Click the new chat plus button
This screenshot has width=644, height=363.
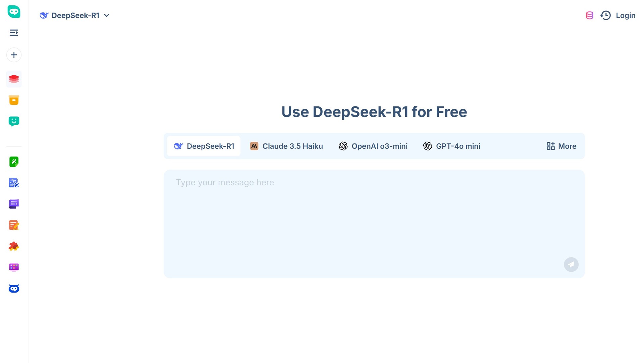click(14, 54)
